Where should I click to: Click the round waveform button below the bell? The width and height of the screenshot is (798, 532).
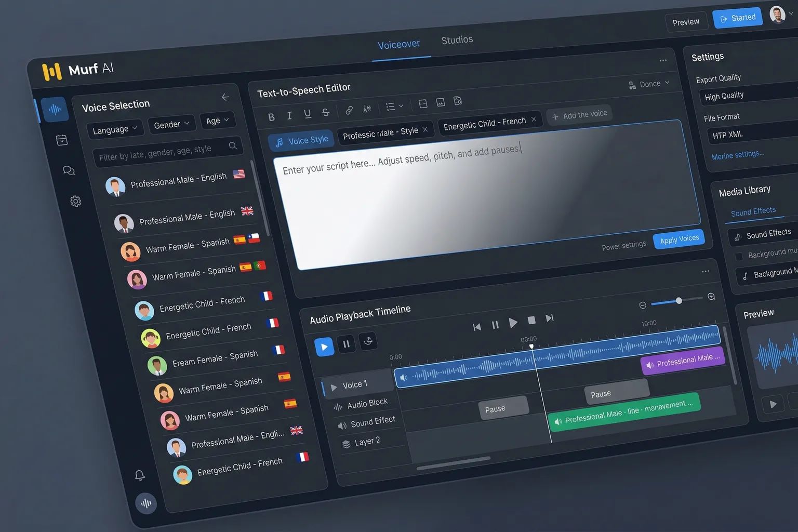pos(146,503)
